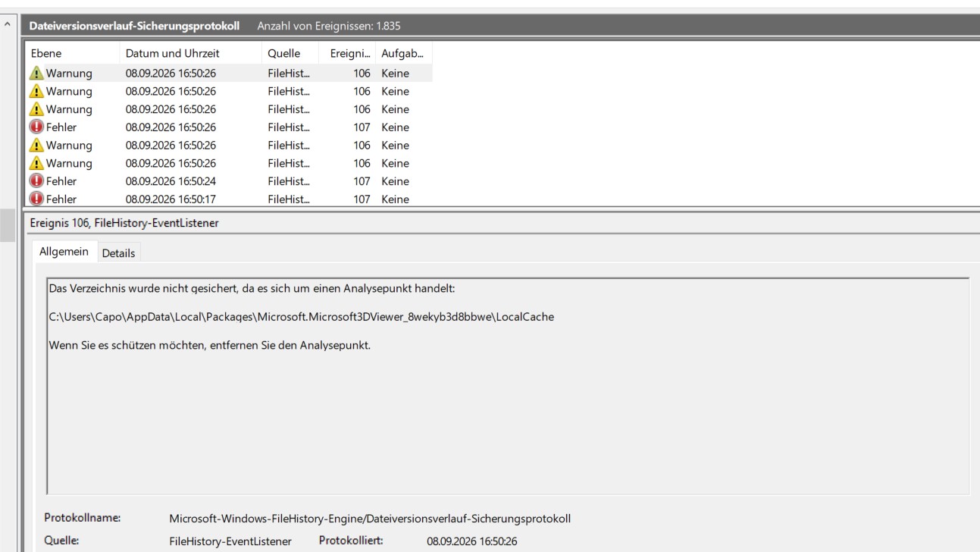
Task: Switch to the Details tab
Action: pyautogui.click(x=118, y=253)
